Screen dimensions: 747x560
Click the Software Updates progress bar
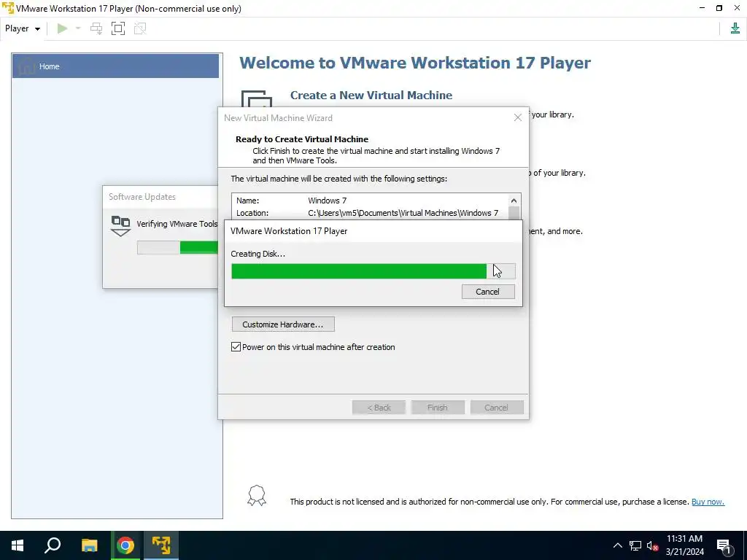(177, 247)
